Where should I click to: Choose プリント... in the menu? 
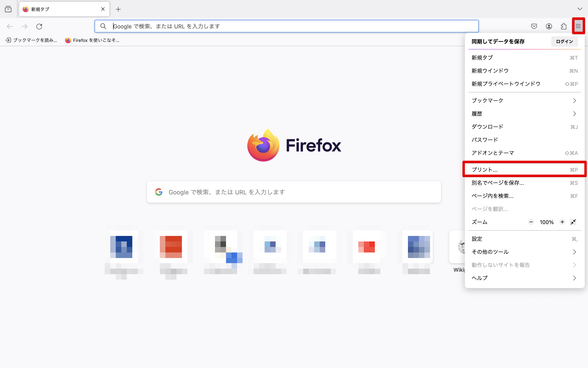(x=525, y=170)
